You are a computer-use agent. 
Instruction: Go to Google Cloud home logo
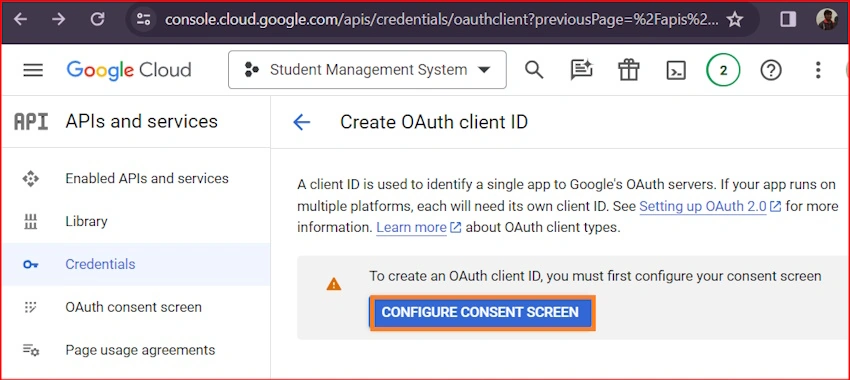(129, 70)
